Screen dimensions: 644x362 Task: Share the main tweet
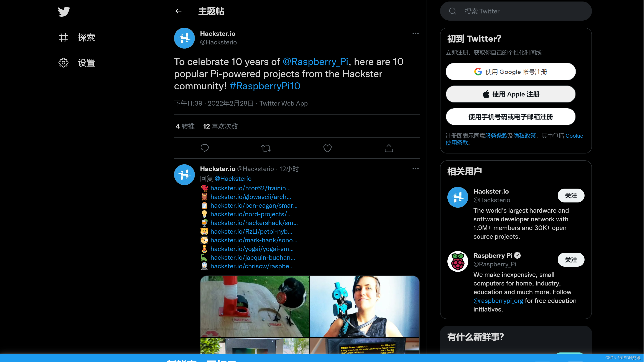pos(389,148)
